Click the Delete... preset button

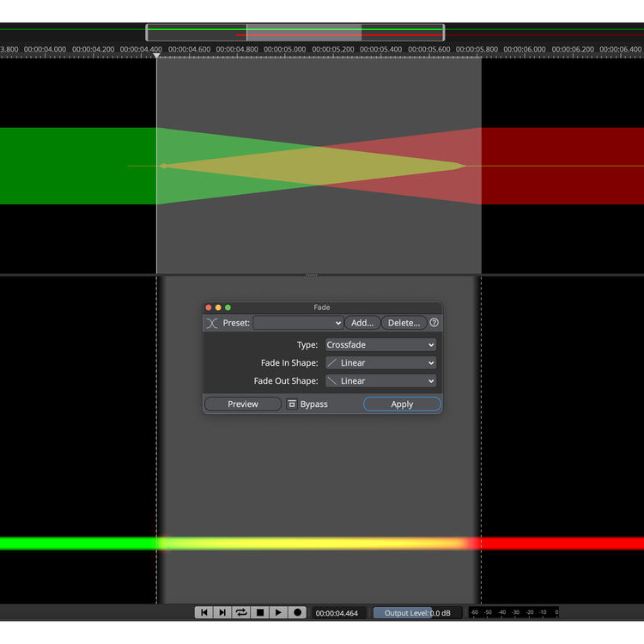404,323
